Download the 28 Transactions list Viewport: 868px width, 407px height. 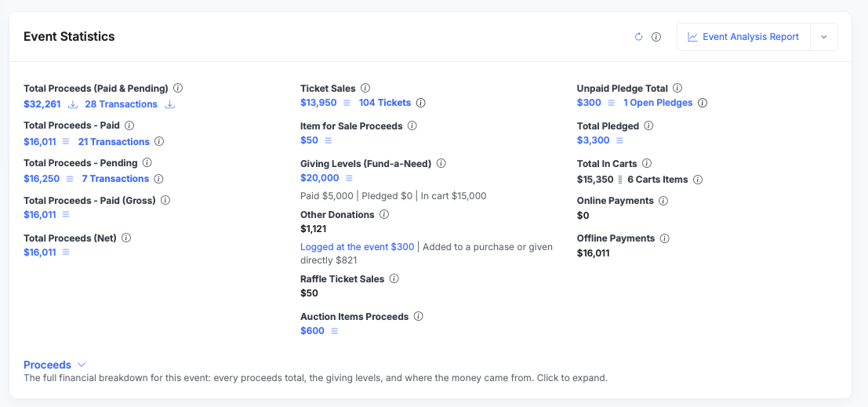point(170,104)
